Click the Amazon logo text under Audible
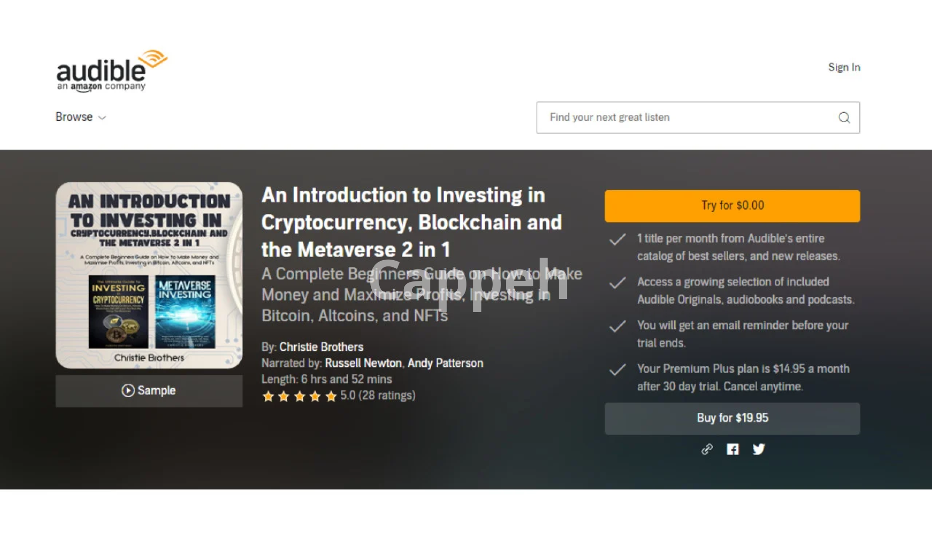The width and height of the screenshot is (932, 560). click(86, 87)
